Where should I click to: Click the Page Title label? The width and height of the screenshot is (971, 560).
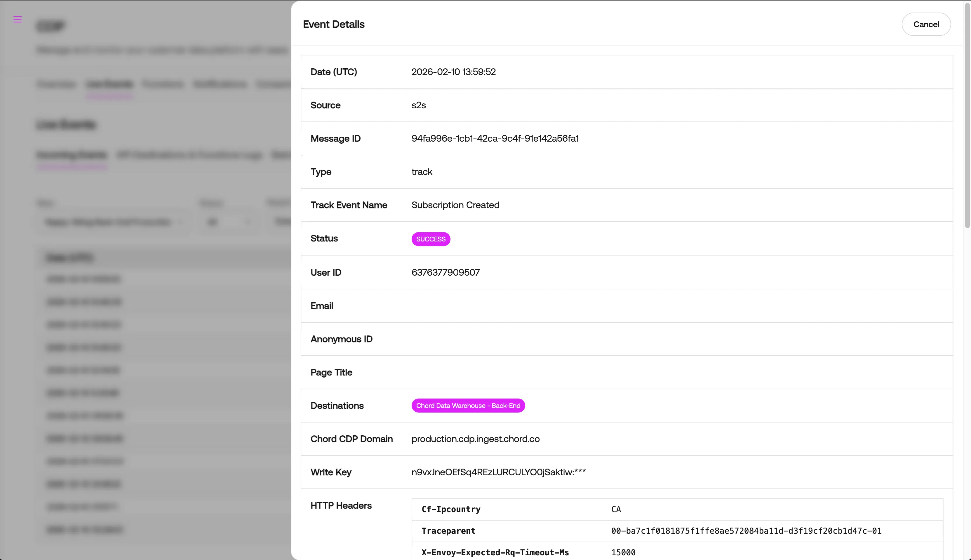tap(331, 372)
